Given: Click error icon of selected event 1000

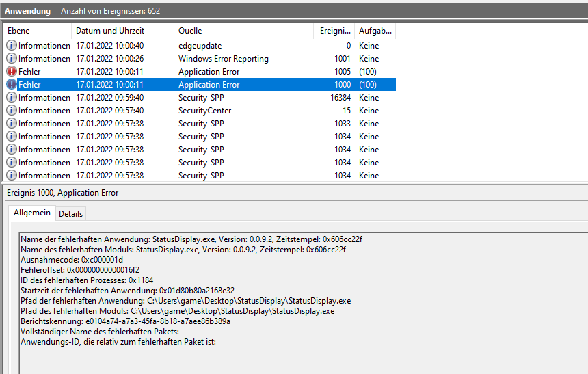Looking at the screenshot, I should [12, 84].
